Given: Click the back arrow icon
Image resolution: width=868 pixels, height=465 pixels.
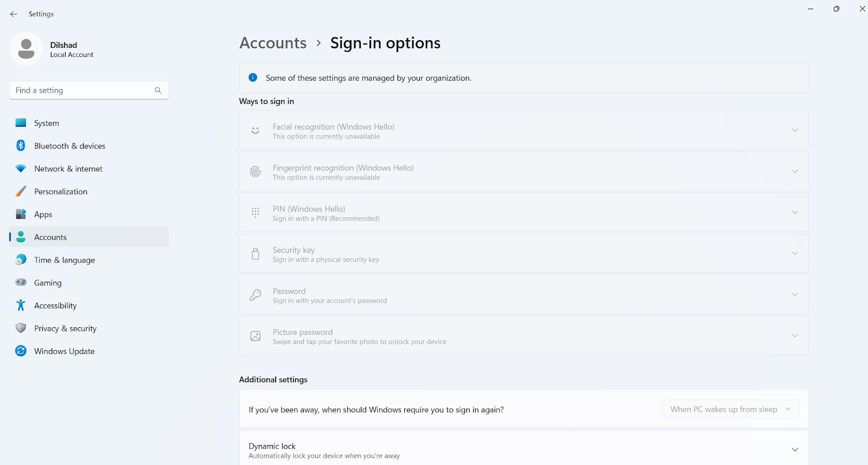Looking at the screenshot, I should pyautogui.click(x=14, y=14).
